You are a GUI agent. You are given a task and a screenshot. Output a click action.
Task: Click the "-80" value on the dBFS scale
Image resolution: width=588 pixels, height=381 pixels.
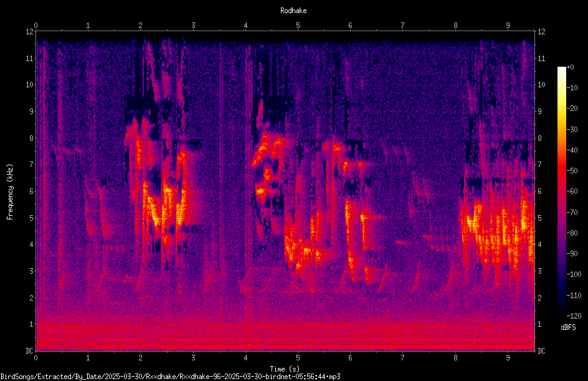[572, 233]
